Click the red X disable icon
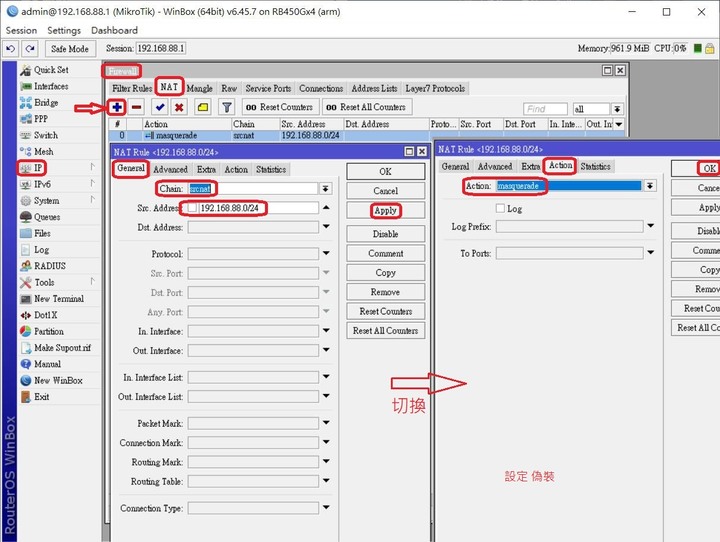This screenshot has width=720, height=542. point(179,107)
